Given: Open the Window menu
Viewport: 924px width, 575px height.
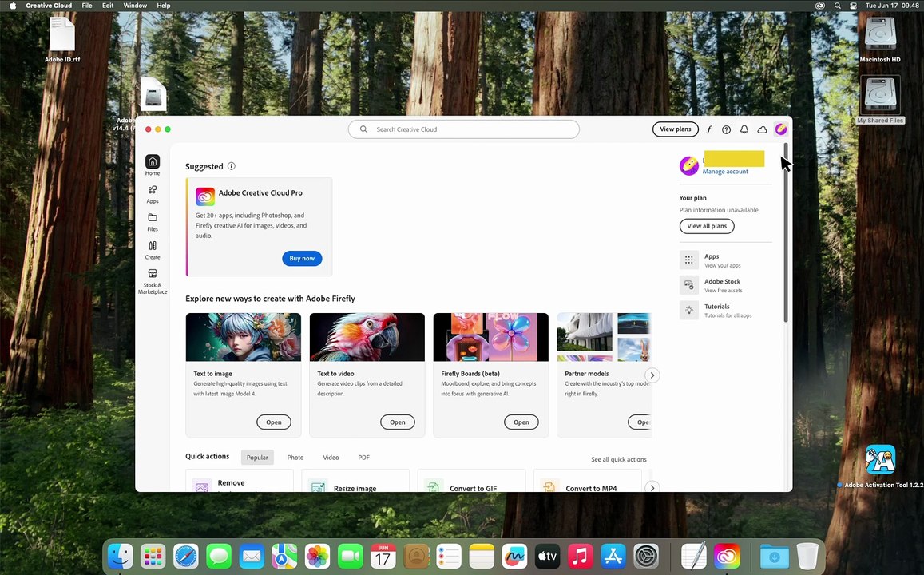Looking at the screenshot, I should click(135, 6).
